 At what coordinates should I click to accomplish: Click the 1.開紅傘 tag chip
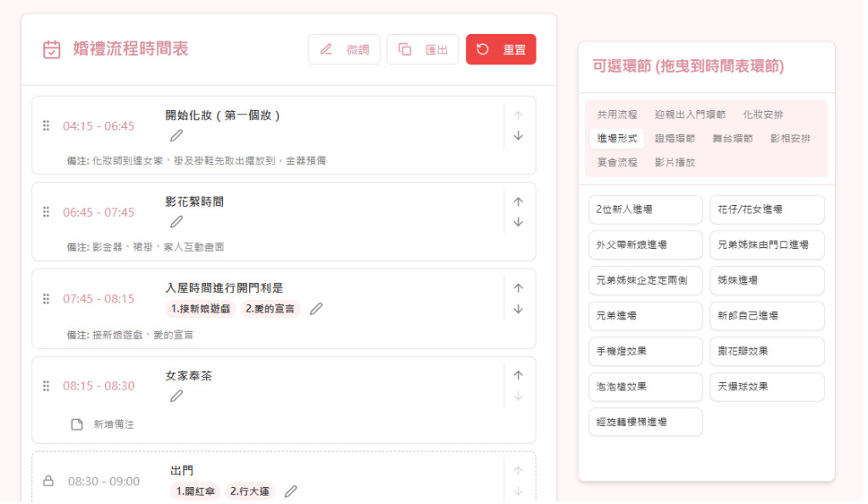[x=194, y=490]
